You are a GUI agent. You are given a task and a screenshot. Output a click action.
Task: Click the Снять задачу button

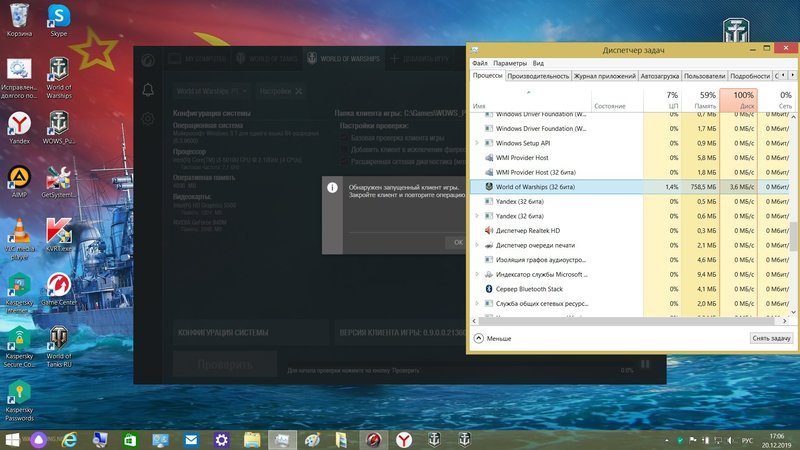771,338
